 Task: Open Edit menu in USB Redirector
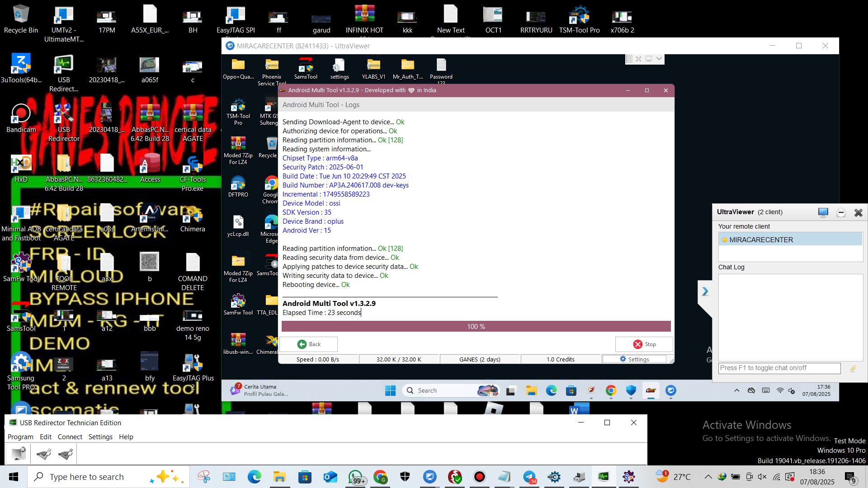pyautogui.click(x=46, y=436)
